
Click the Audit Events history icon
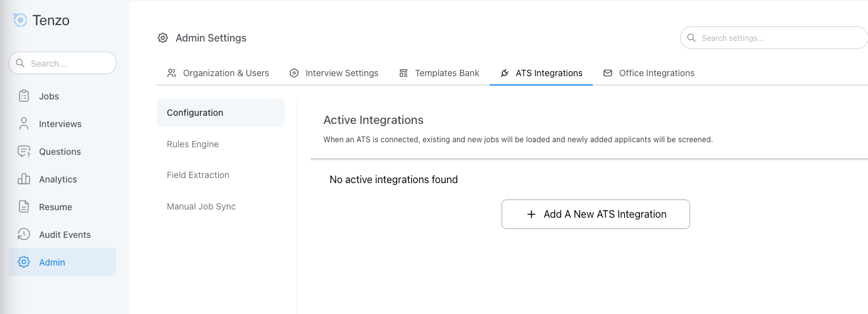tap(24, 235)
